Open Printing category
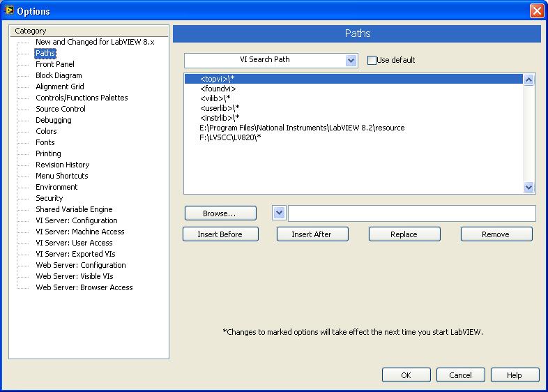 tap(48, 153)
